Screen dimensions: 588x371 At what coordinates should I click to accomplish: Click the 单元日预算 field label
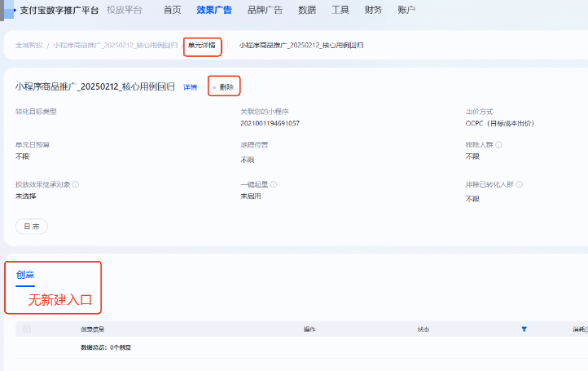pos(33,145)
